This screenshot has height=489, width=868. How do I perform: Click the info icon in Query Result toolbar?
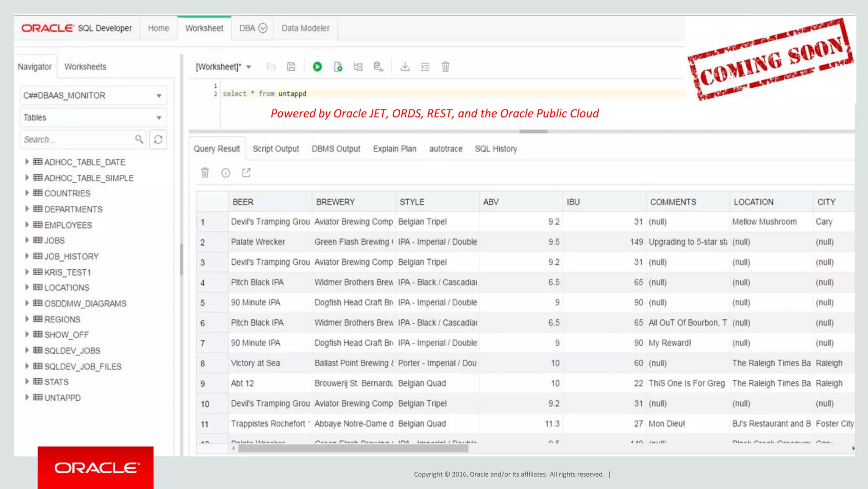pyautogui.click(x=225, y=173)
